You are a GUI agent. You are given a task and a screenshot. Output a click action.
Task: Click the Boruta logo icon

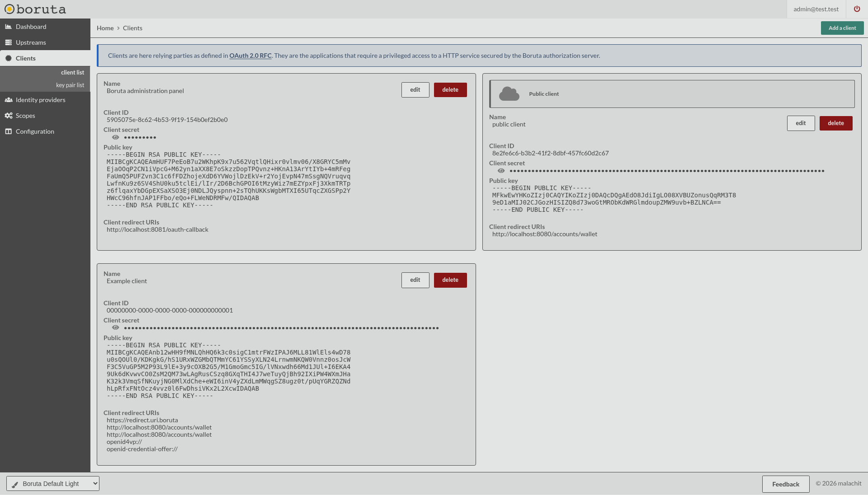click(x=9, y=9)
